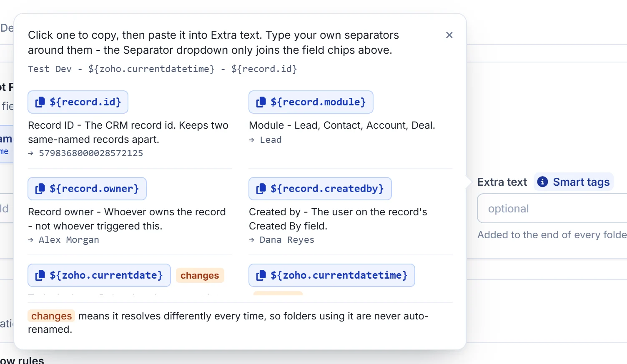The image size is (627, 364).
Task: Click the "Extra text" field label
Action: 502,182
